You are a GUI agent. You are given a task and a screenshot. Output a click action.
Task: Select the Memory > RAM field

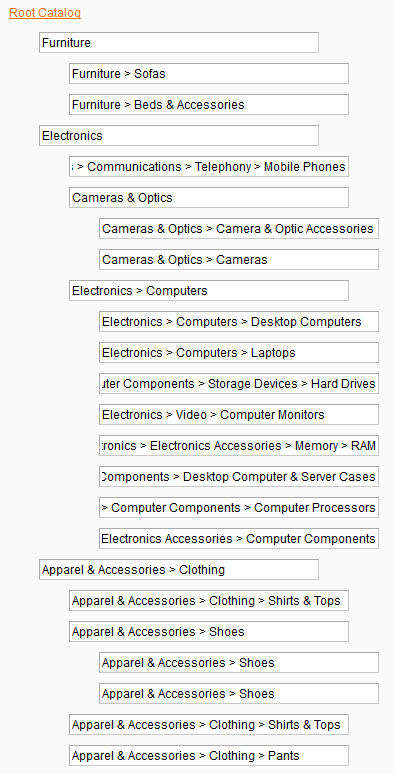[x=239, y=446]
